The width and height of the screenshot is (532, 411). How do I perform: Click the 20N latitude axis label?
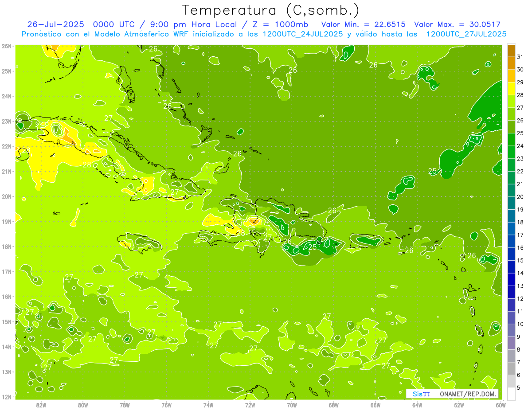pos(7,196)
